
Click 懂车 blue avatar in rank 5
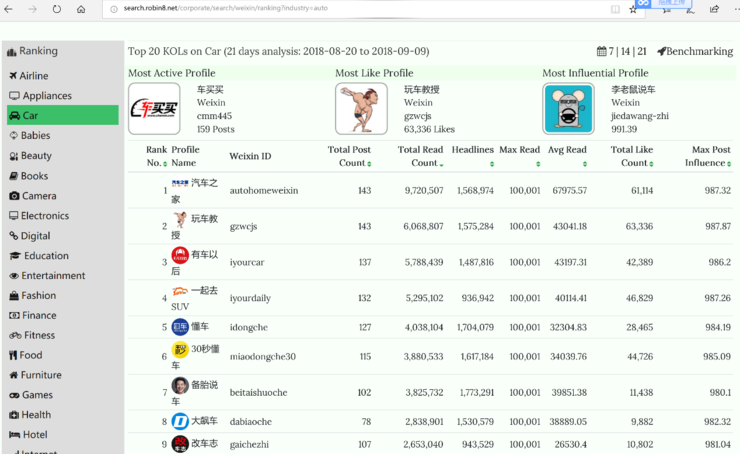(x=180, y=327)
